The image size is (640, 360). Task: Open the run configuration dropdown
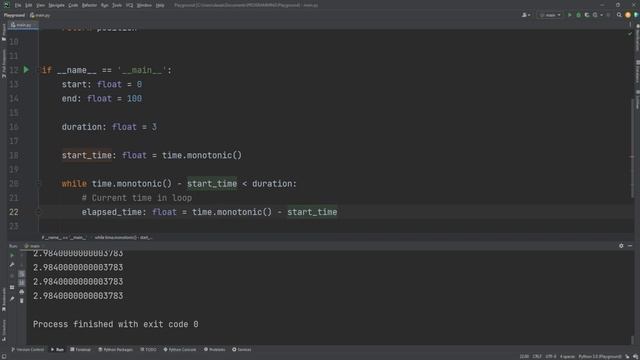[x=550, y=15]
